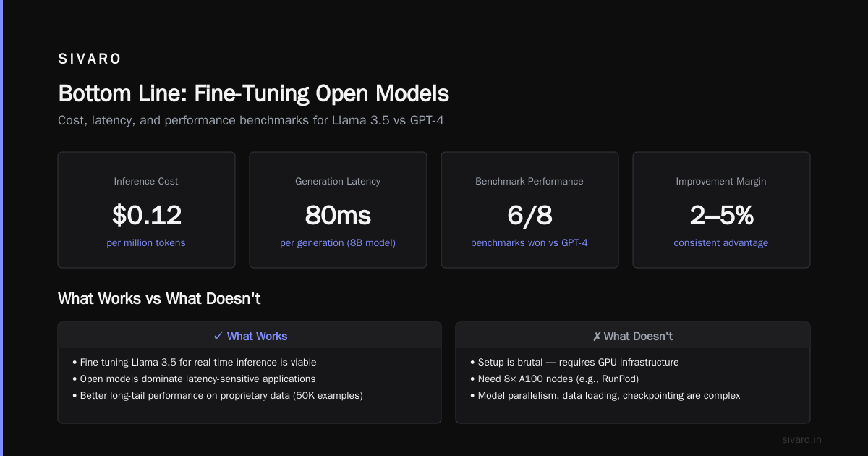Click the $0.12 cost value
The image size is (868, 456).
point(146,215)
